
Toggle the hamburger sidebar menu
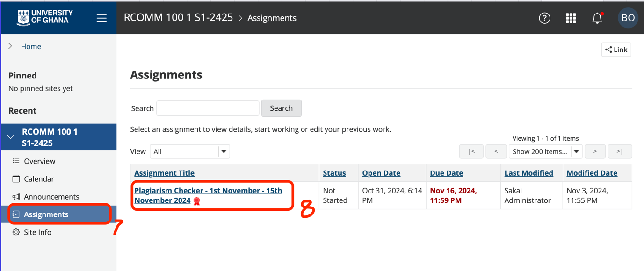[x=101, y=18]
